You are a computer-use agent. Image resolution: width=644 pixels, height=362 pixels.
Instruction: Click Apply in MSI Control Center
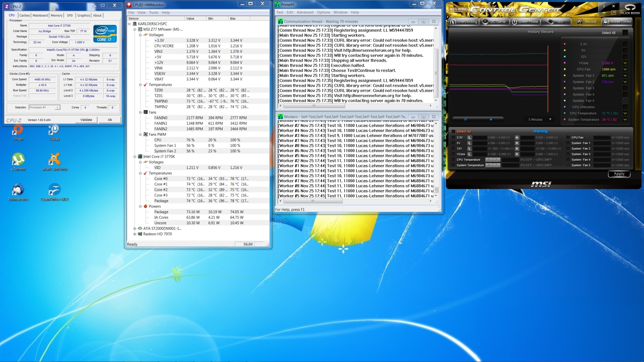[619, 174]
